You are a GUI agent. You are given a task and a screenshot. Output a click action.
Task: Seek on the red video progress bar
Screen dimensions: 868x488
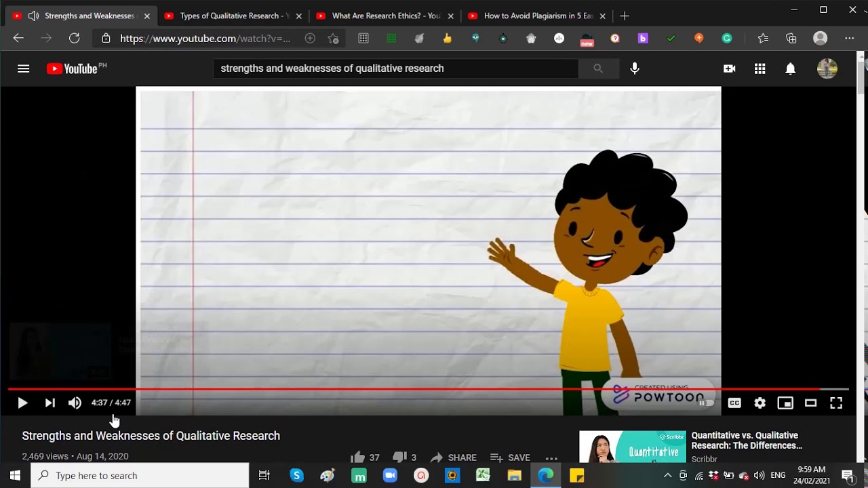point(429,389)
